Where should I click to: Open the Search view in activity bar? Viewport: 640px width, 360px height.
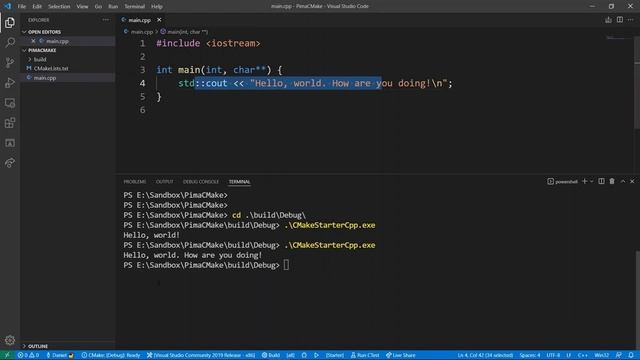[x=10, y=42]
